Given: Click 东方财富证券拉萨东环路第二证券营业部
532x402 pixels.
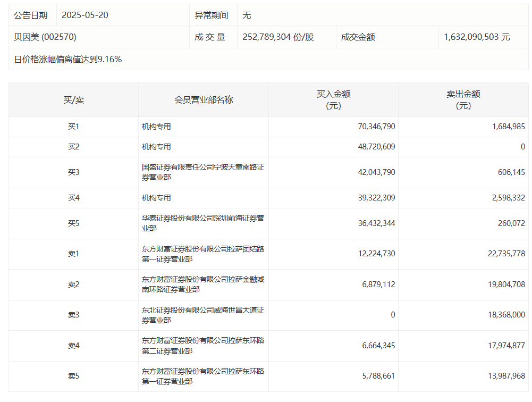Looking at the screenshot, I should pyautogui.click(x=203, y=346).
